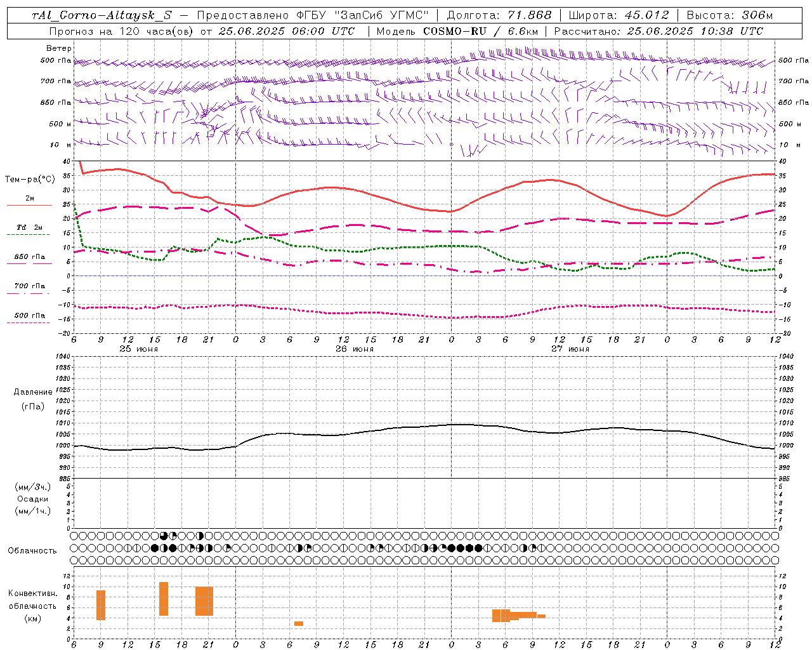Click the '(гПа)' pressure unit label

tap(32, 406)
